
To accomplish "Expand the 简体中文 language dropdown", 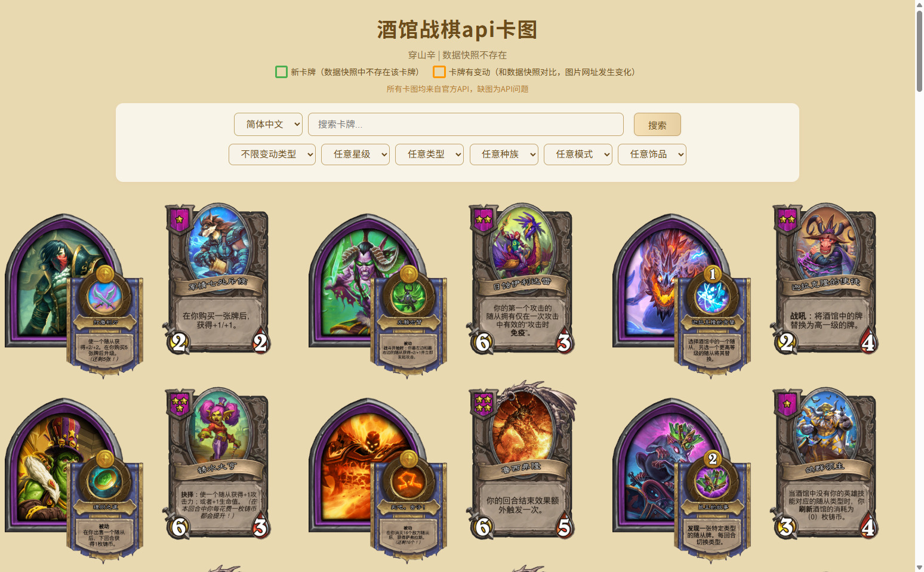I will coord(268,124).
